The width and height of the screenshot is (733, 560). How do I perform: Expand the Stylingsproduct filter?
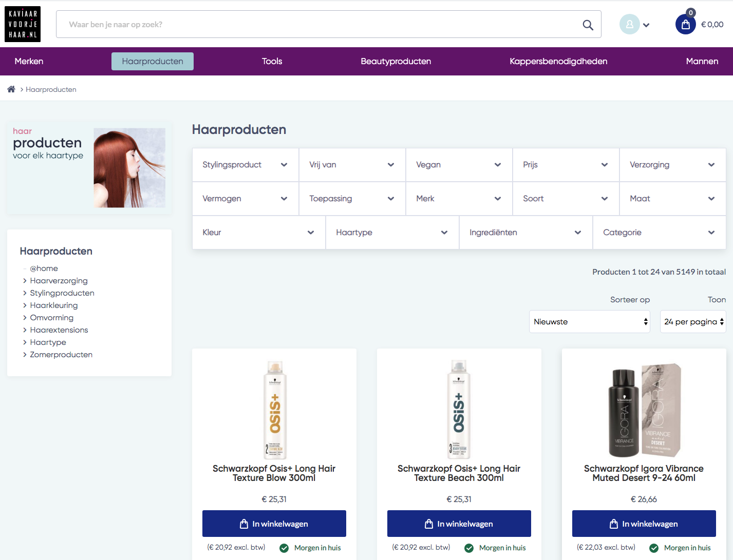(x=246, y=165)
